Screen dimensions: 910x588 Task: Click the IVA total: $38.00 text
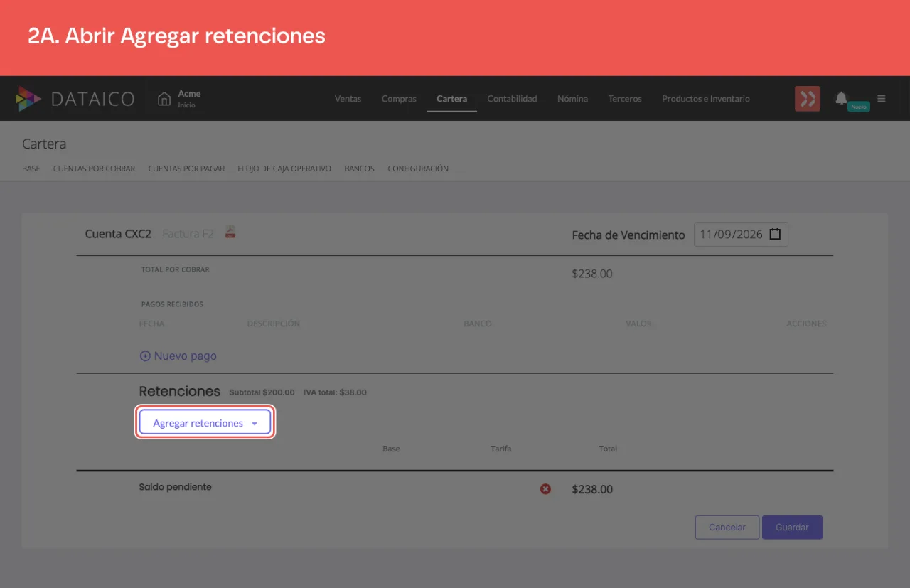coord(335,392)
